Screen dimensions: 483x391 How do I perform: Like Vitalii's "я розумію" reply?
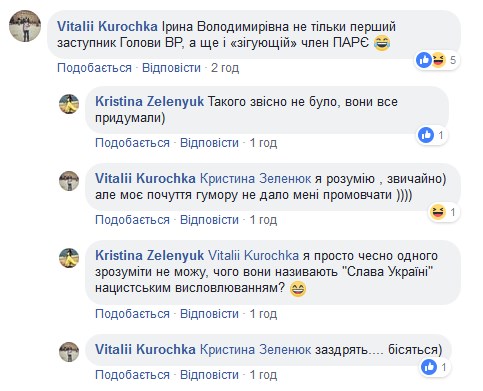(x=132, y=220)
